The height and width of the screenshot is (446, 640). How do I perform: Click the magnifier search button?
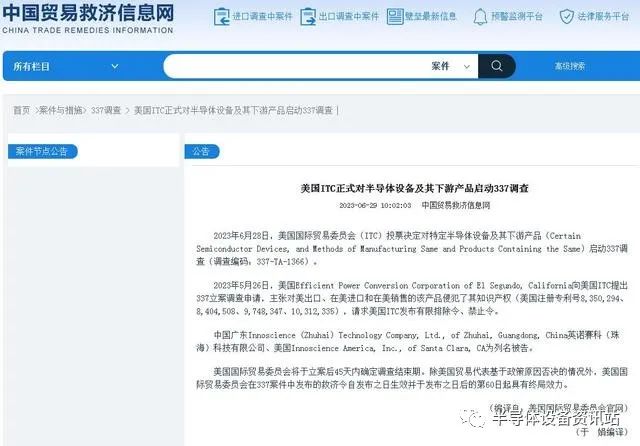(x=496, y=66)
